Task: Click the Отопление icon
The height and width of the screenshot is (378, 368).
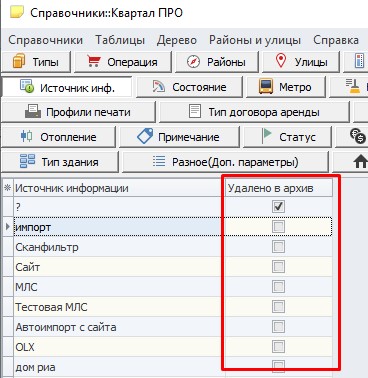Action: tap(26, 136)
